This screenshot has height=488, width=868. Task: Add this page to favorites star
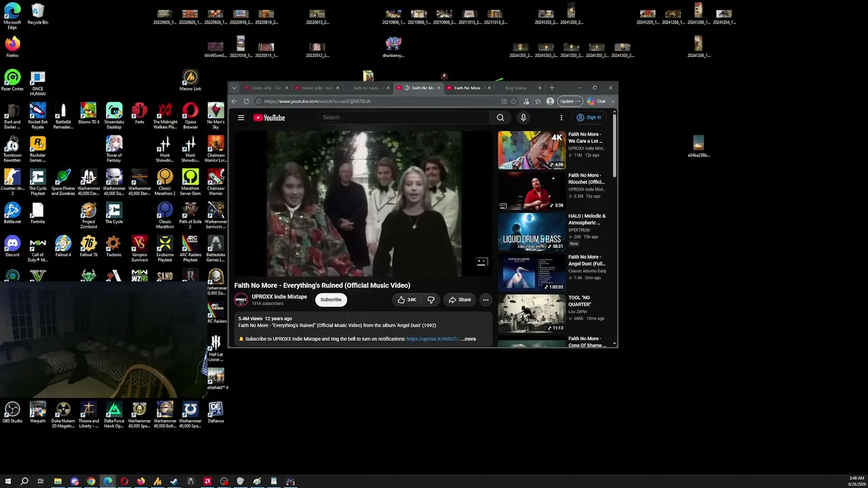pyautogui.click(x=513, y=102)
